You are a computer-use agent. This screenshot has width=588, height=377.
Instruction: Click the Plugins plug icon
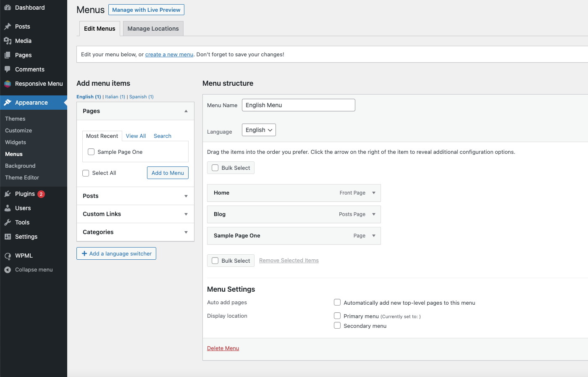pos(8,194)
